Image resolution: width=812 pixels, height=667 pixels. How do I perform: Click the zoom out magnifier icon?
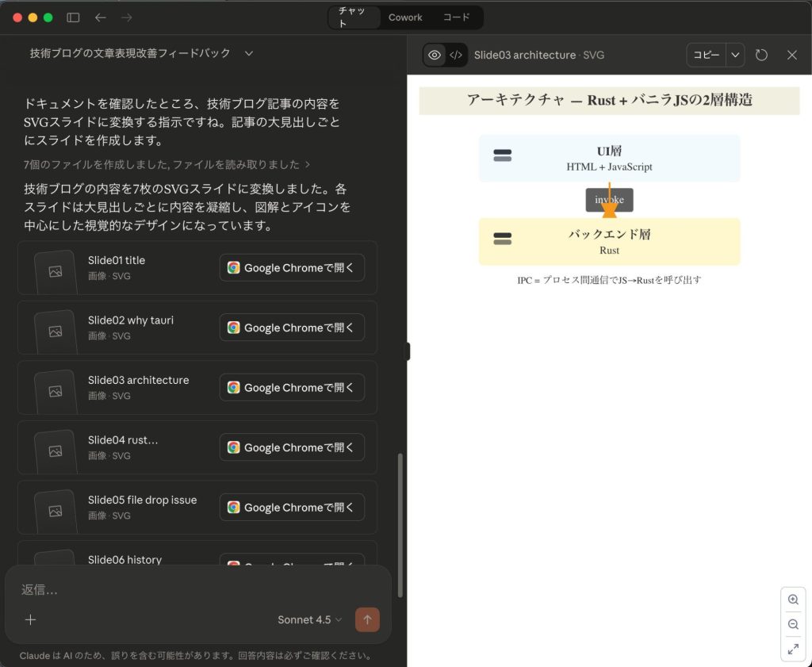tap(793, 625)
